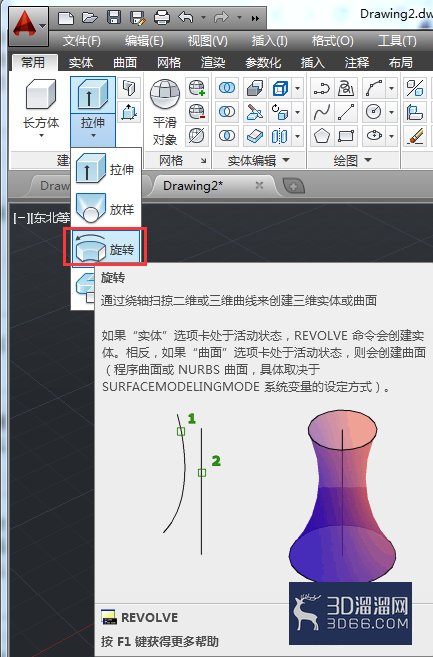Click the Erase eraser icon
Screen dimensions: 433x657
click(x=415, y=136)
